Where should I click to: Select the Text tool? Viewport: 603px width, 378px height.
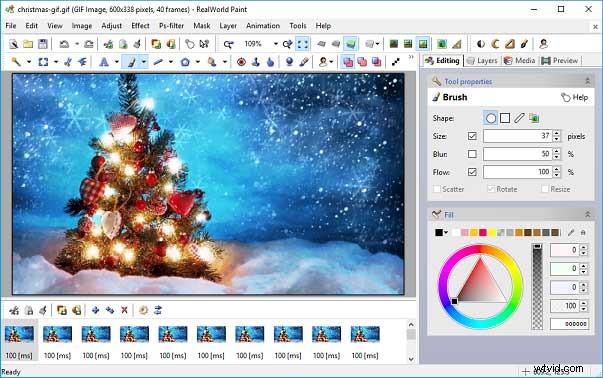click(104, 62)
